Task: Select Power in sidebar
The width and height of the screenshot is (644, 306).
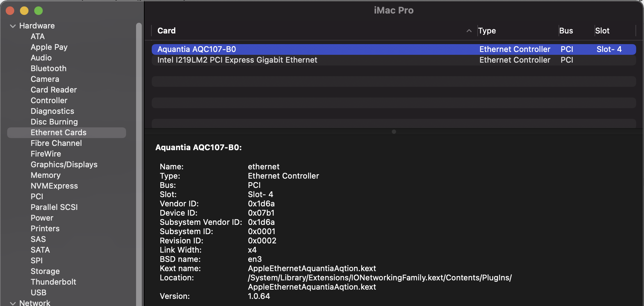Action: pos(42,218)
